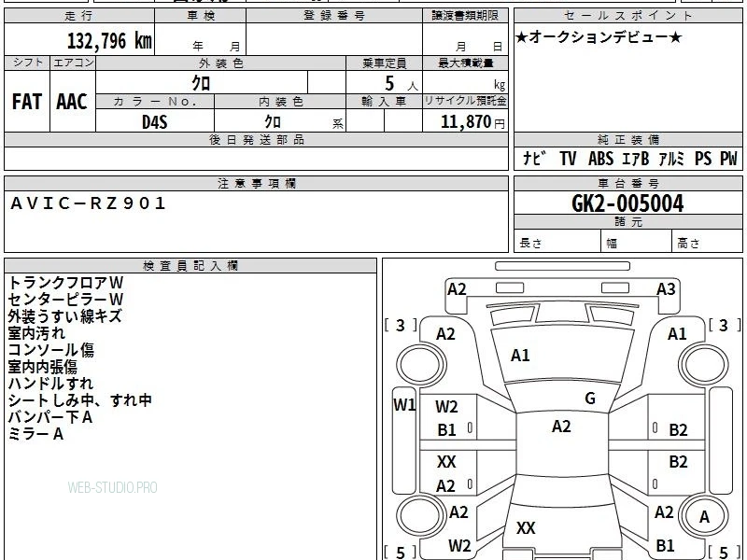
Task: Select the 高さ dimension label
Action: pyautogui.click(x=689, y=244)
